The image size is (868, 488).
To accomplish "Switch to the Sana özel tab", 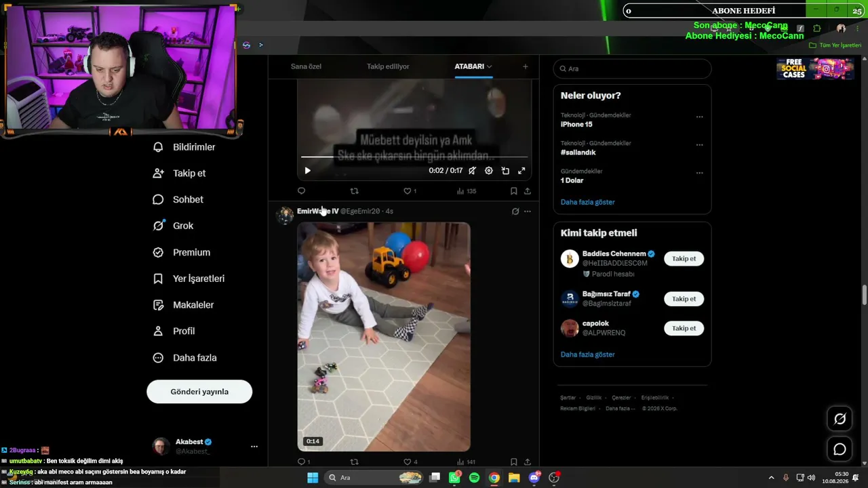I will click(306, 66).
